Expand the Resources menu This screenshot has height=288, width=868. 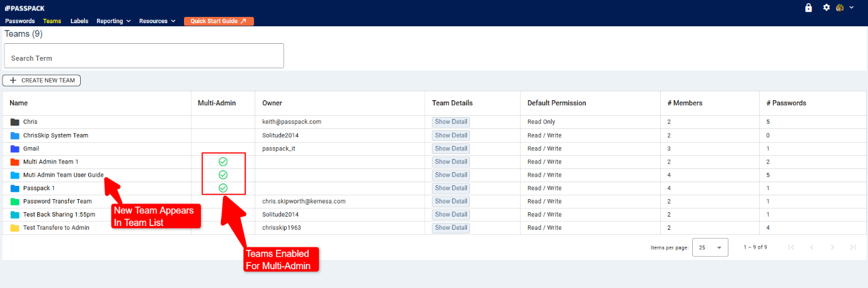point(157,21)
